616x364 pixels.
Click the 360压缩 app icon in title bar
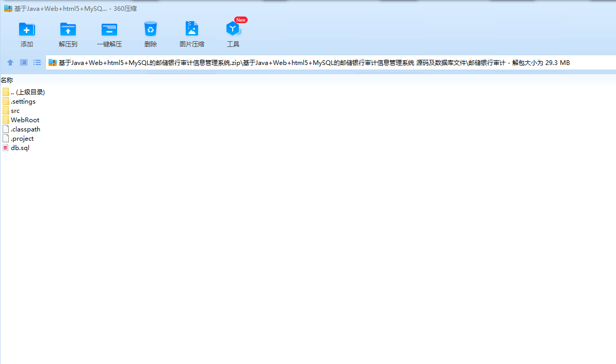8,8
